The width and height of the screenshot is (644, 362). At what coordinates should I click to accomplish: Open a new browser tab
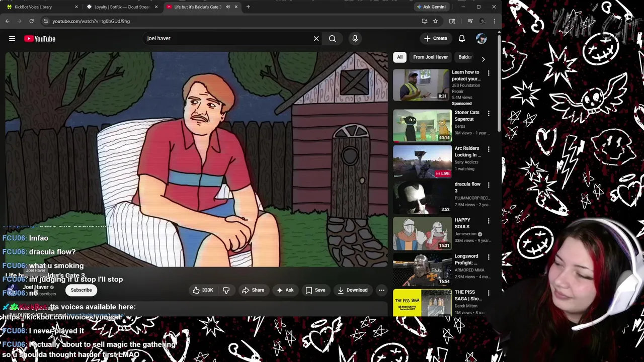[x=248, y=7]
